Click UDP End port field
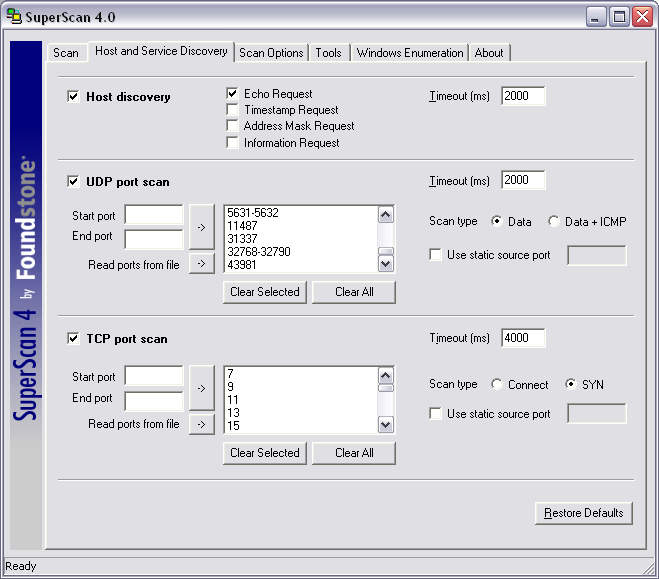 click(x=154, y=239)
